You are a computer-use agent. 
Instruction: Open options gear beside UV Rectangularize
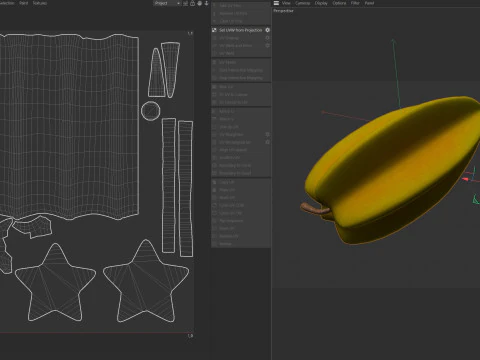pos(267,142)
